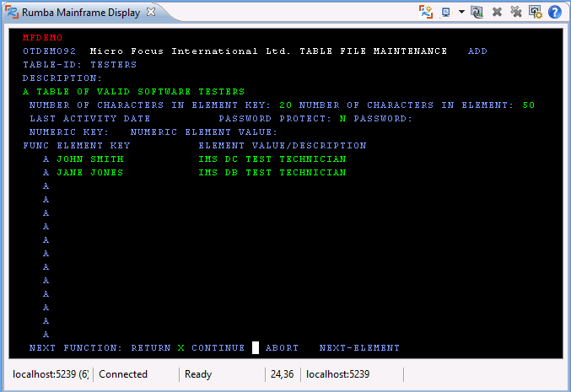This screenshot has width=571, height=392.
Task: Click the connect session toolbar icon
Action: tap(477, 12)
